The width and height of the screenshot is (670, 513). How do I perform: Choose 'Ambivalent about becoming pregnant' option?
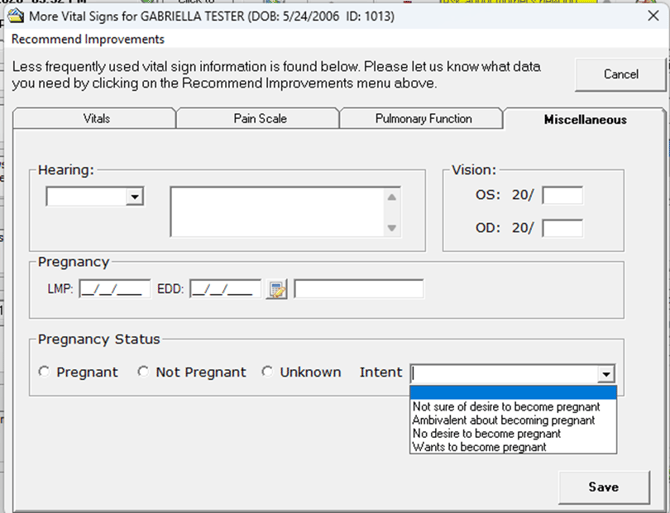[x=503, y=421]
